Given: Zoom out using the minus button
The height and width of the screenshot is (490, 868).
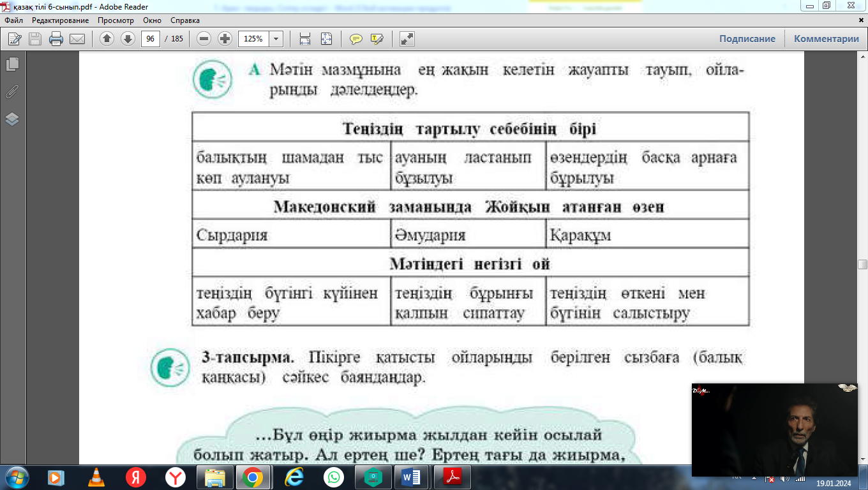Looking at the screenshot, I should tap(204, 39).
